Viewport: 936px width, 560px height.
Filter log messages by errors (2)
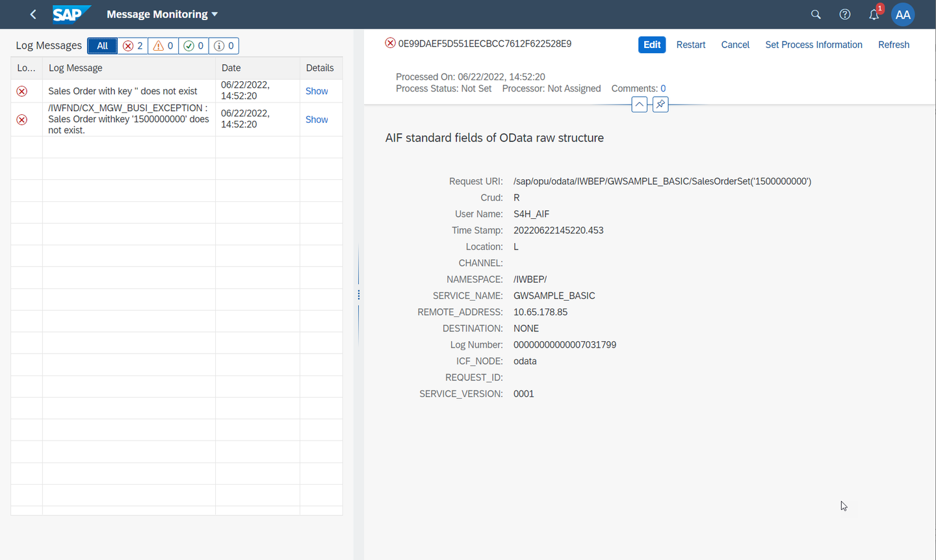point(133,45)
